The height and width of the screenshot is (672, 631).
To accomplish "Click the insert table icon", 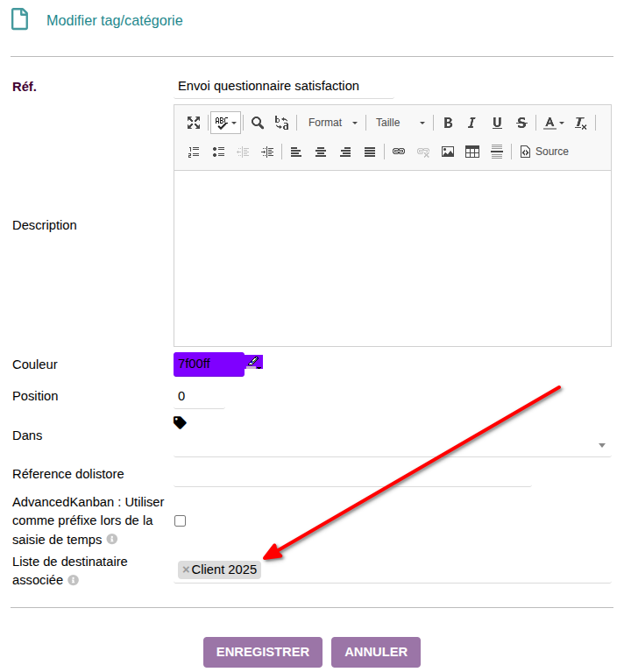I will 472,152.
